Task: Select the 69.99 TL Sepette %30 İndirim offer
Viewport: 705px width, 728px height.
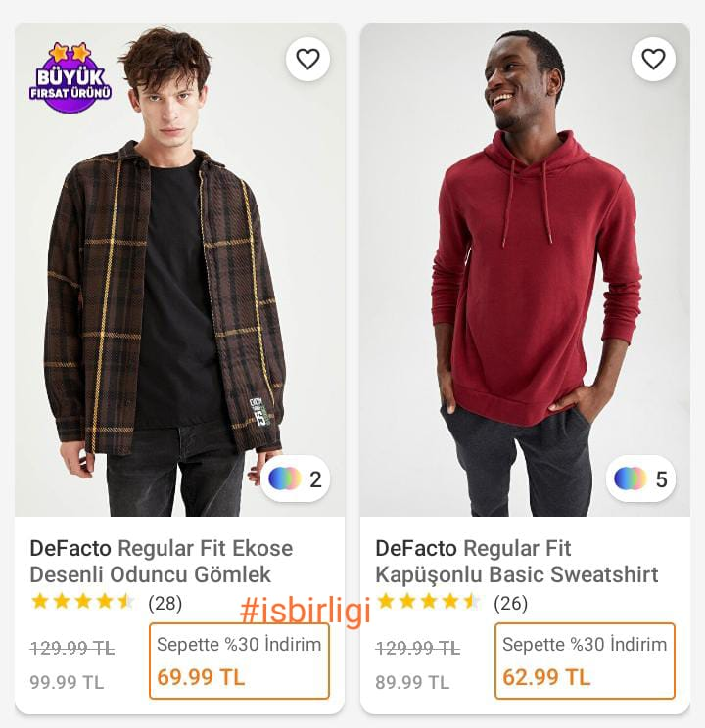Action: click(x=239, y=660)
